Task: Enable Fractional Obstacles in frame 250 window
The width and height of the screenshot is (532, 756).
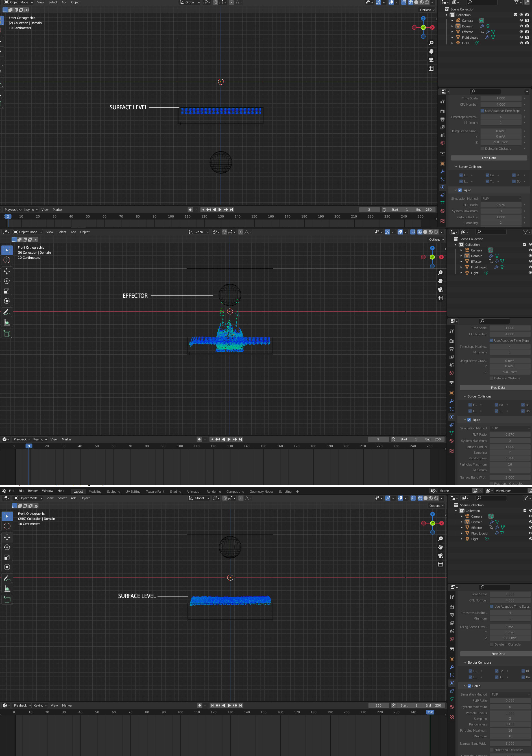Action: coord(492,750)
